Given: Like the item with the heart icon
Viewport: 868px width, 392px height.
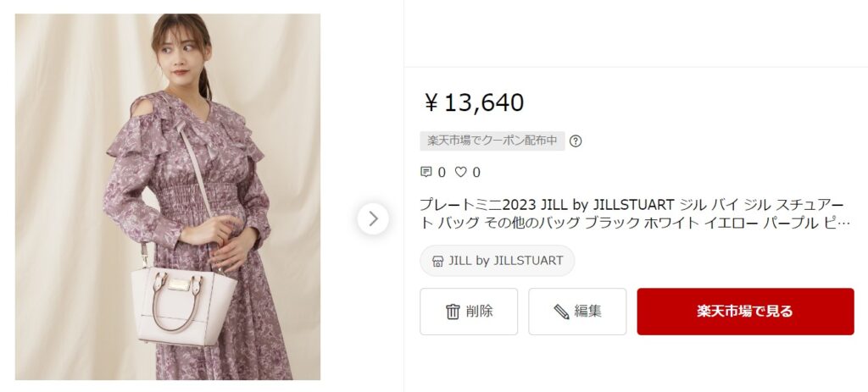Looking at the screenshot, I should pos(460,172).
